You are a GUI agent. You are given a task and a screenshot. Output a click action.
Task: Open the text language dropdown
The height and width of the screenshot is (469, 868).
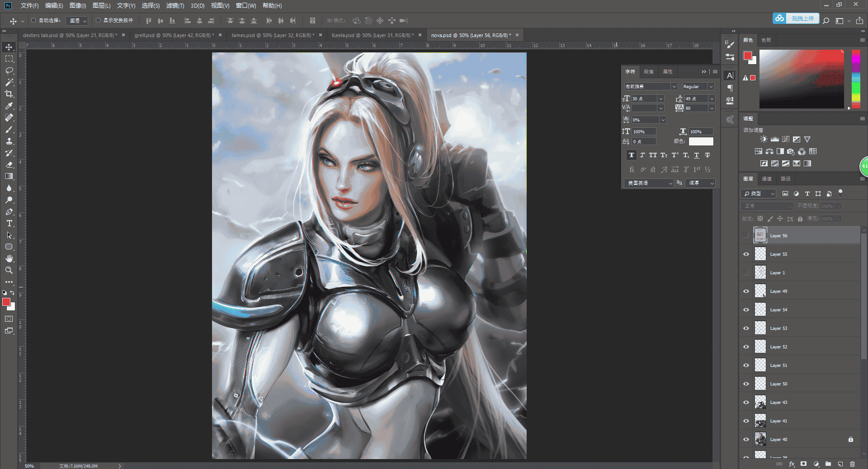(x=649, y=183)
